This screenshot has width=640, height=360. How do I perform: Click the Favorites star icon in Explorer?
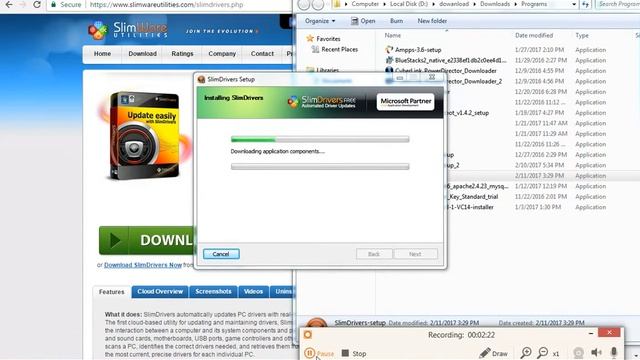point(310,38)
